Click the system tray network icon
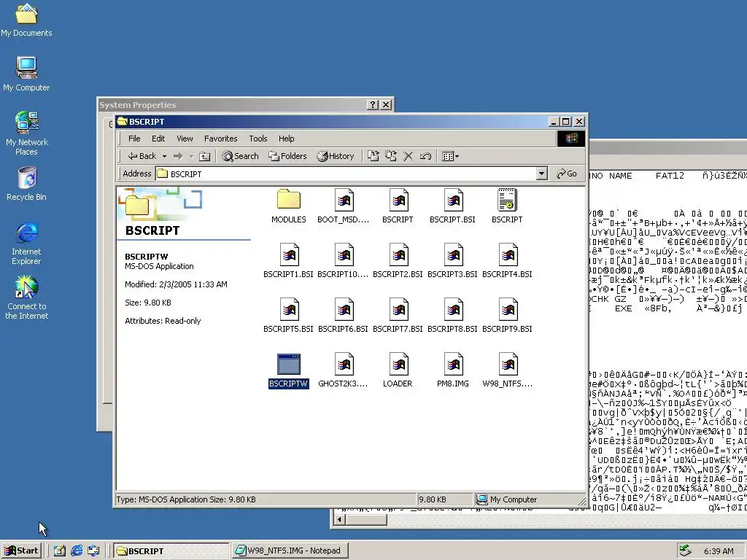Viewport: 747px width, 560px height. [685, 551]
